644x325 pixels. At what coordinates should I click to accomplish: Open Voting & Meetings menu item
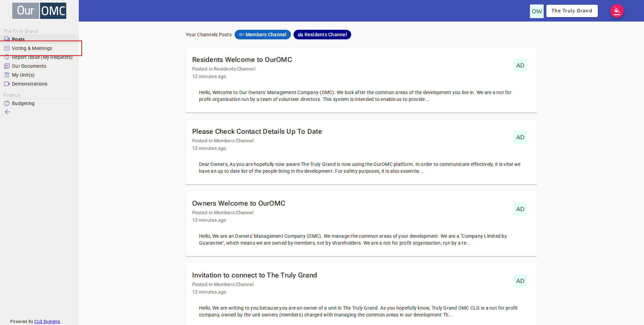coord(39,48)
